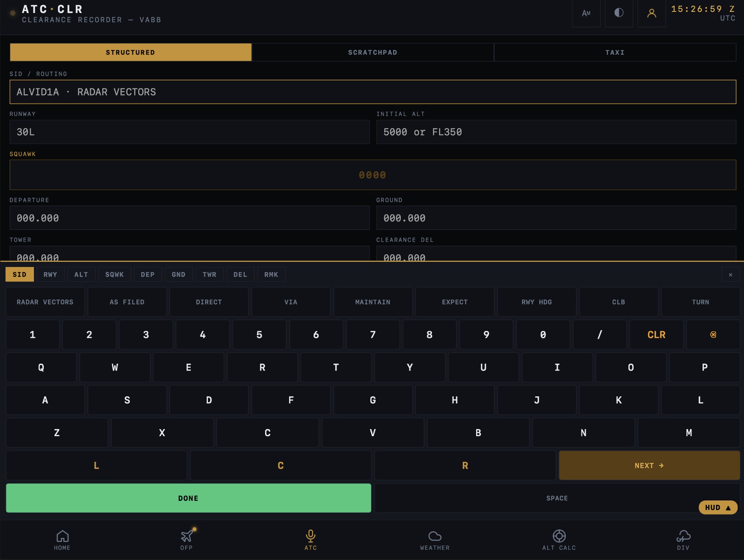
Task: Focus the Ground frequency field
Action: click(x=556, y=218)
